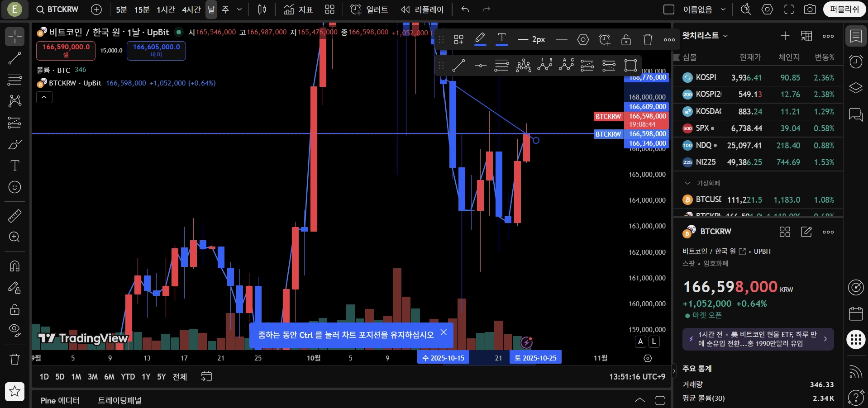868x408 pixels.
Task: Open the Fibonacci retracement tool
Action: pyautogui.click(x=14, y=80)
